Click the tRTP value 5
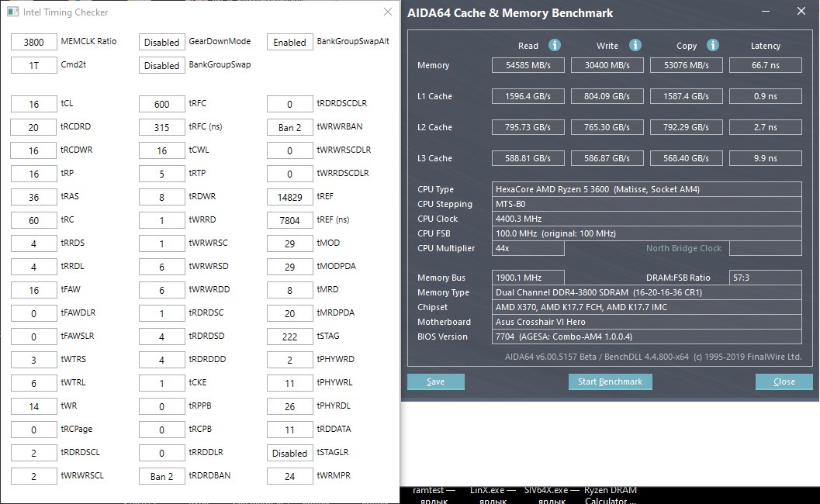Screen dimensions: 820x504 161,174
